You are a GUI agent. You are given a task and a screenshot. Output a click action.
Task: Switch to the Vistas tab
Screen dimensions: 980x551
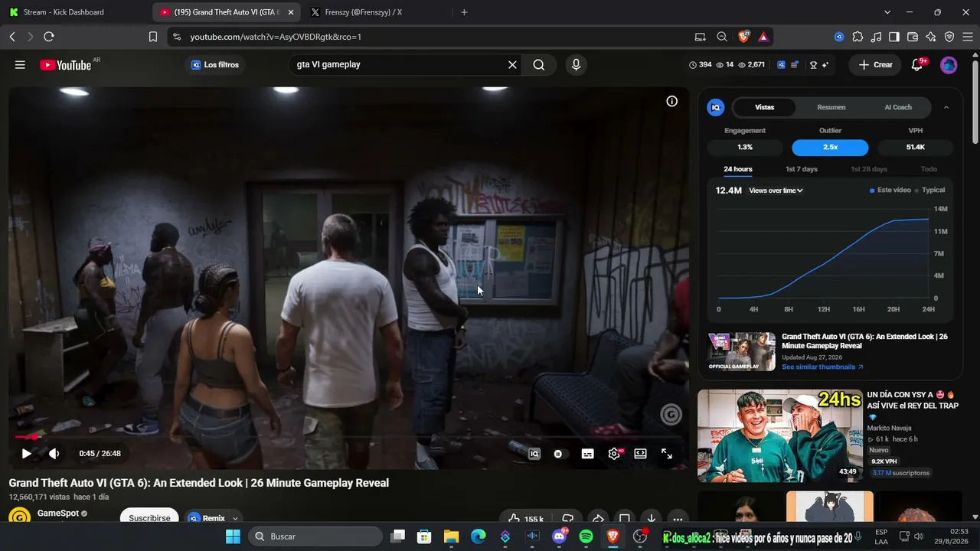tap(764, 108)
